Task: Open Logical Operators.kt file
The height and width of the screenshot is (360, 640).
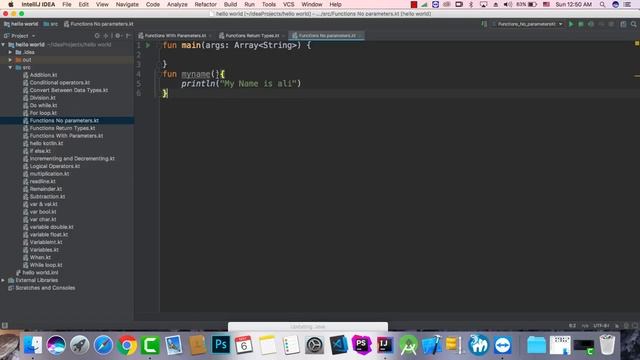Action: 55,167
